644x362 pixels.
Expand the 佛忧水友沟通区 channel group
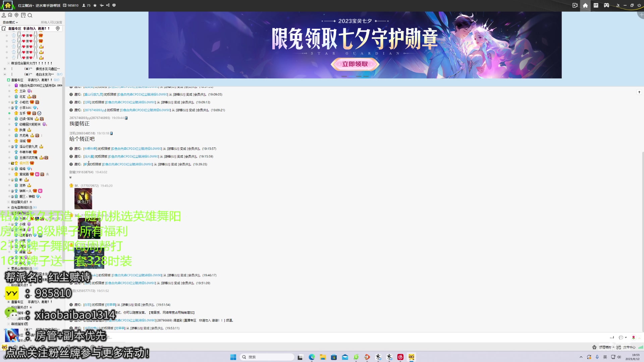5,69
